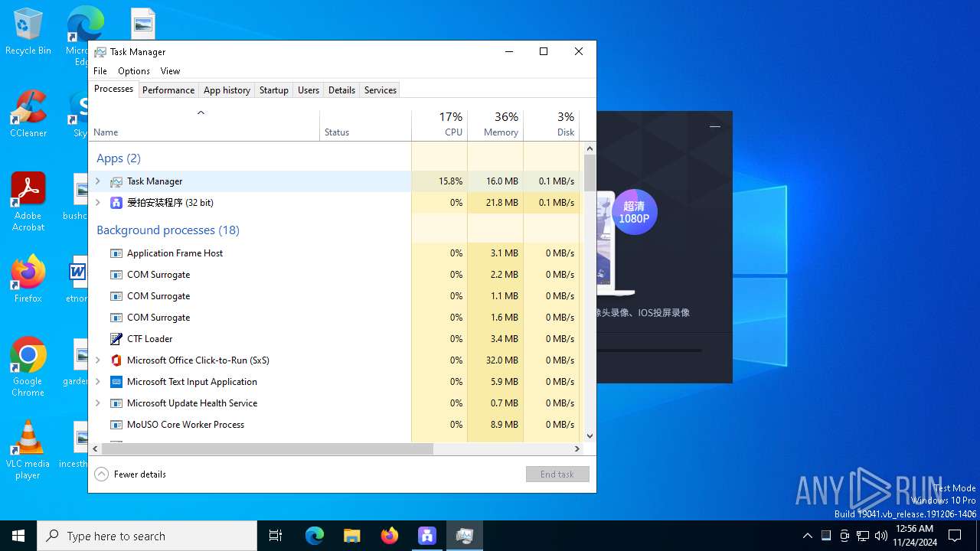This screenshot has height=551, width=980.
Task: Open Firefox from the taskbar
Action: tap(389, 536)
